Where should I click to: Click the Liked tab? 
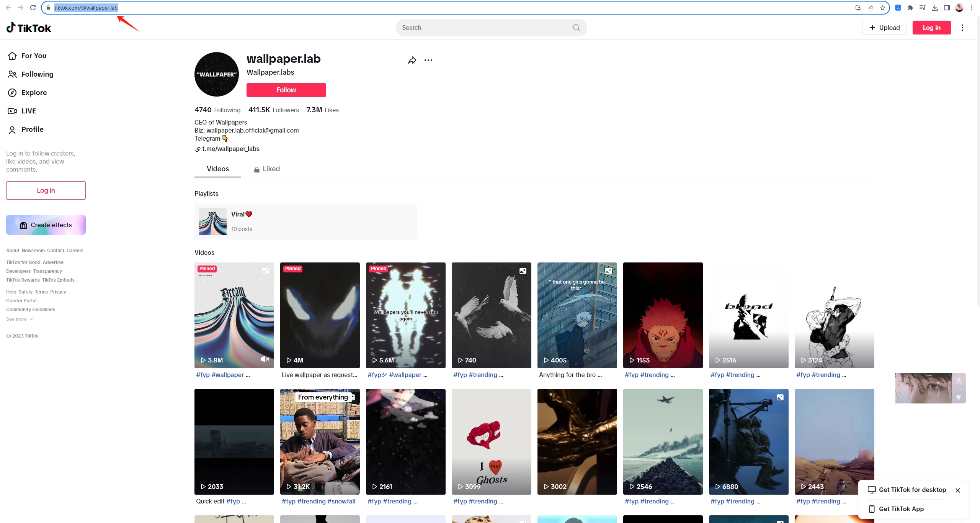point(271,169)
